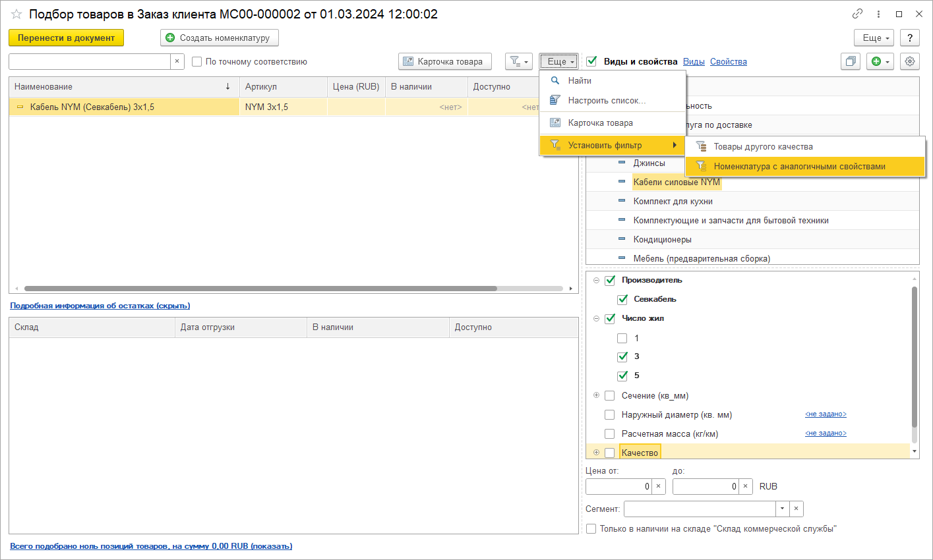933x560 pixels.
Task: Click the copy windows icon button
Action: point(851,61)
